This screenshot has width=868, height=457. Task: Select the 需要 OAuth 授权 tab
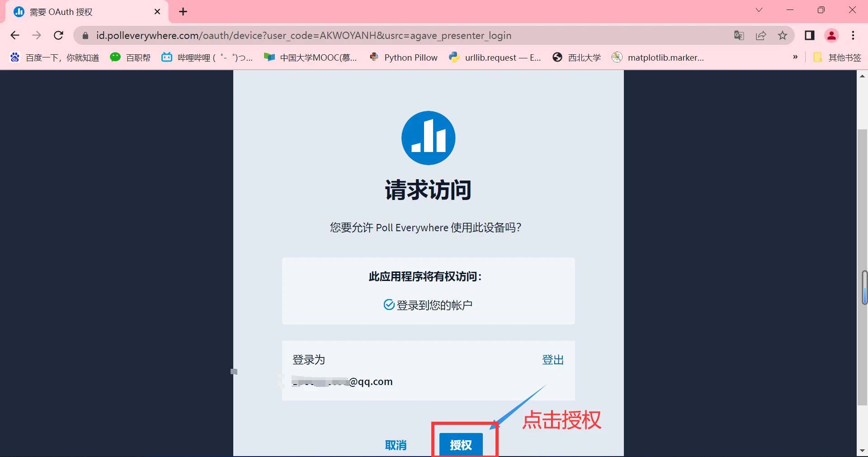pos(86,12)
